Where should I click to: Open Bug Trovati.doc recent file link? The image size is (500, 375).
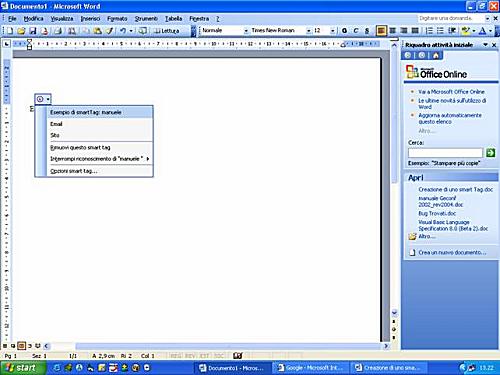tap(437, 213)
